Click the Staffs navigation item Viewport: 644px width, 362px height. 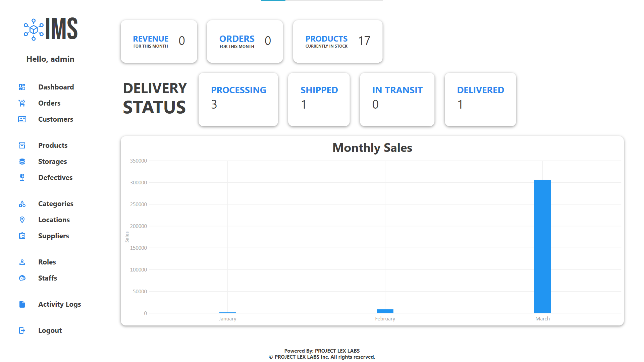(x=48, y=278)
